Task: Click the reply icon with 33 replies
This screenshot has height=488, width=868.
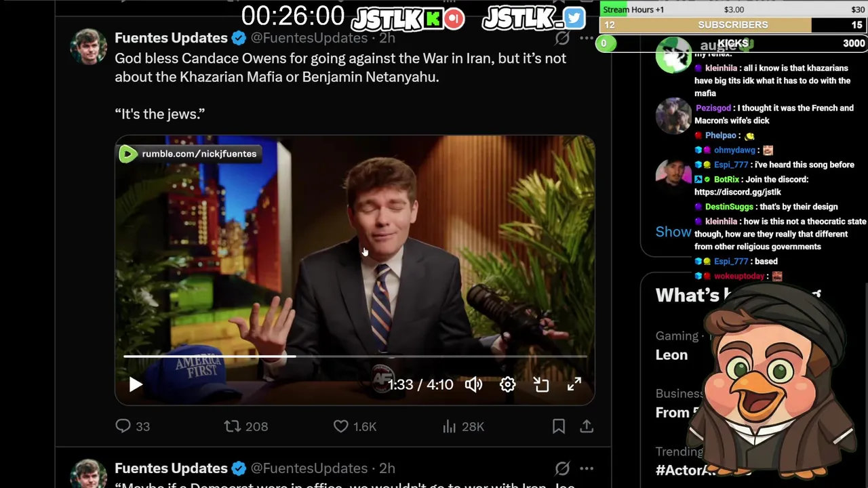Action: click(x=123, y=426)
